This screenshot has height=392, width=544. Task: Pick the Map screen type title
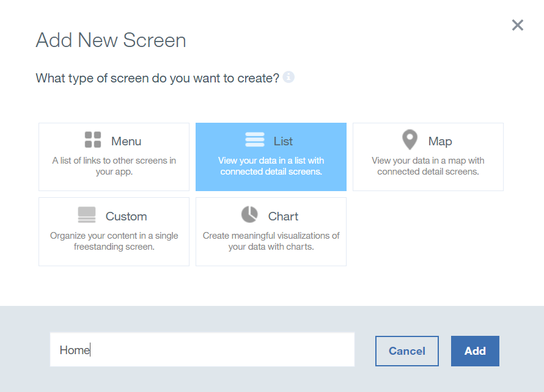(x=440, y=141)
